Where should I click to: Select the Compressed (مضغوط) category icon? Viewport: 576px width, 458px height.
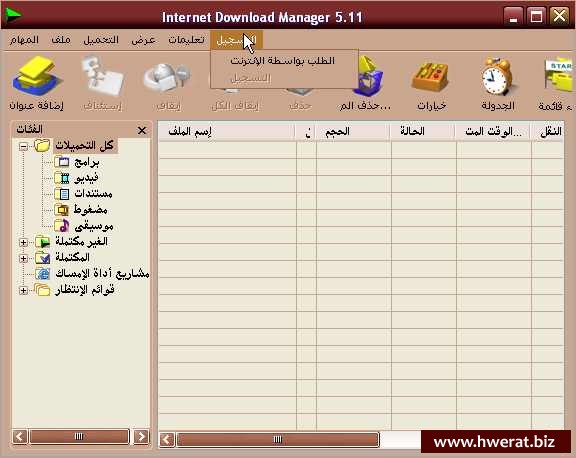pyautogui.click(x=62, y=210)
